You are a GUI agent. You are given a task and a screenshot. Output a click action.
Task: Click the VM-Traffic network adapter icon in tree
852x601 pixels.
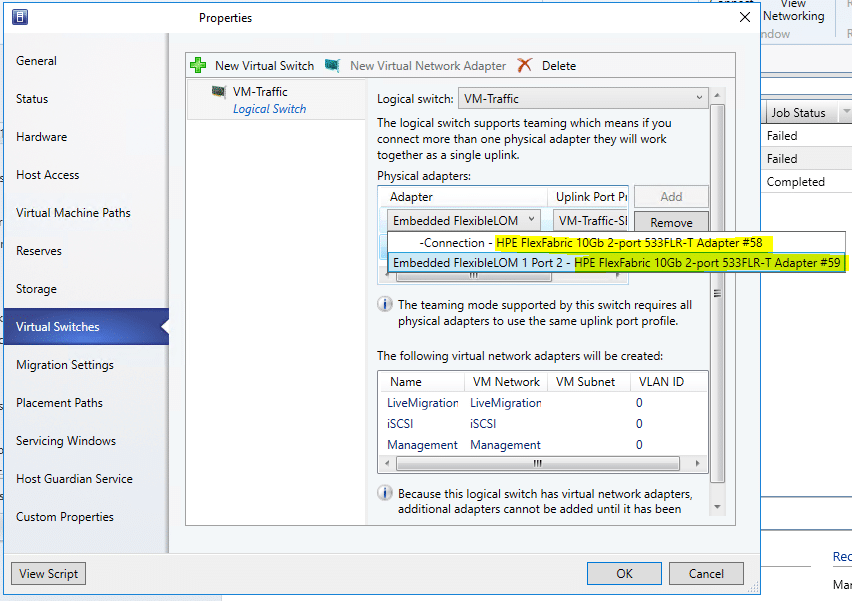(x=219, y=91)
